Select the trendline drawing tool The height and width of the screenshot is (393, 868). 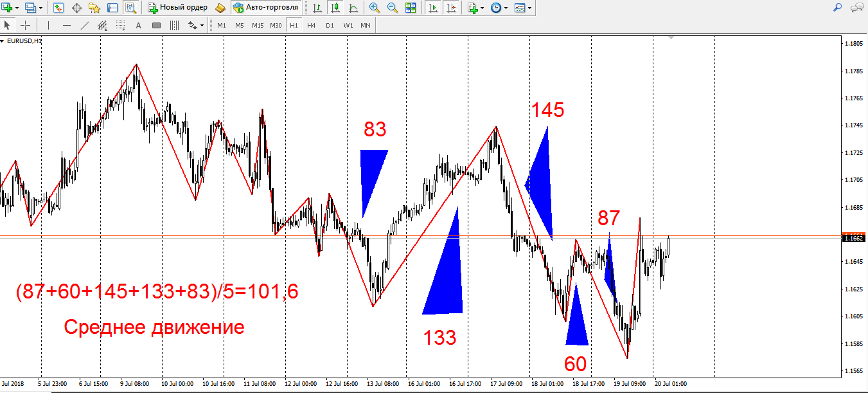[85, 25]
